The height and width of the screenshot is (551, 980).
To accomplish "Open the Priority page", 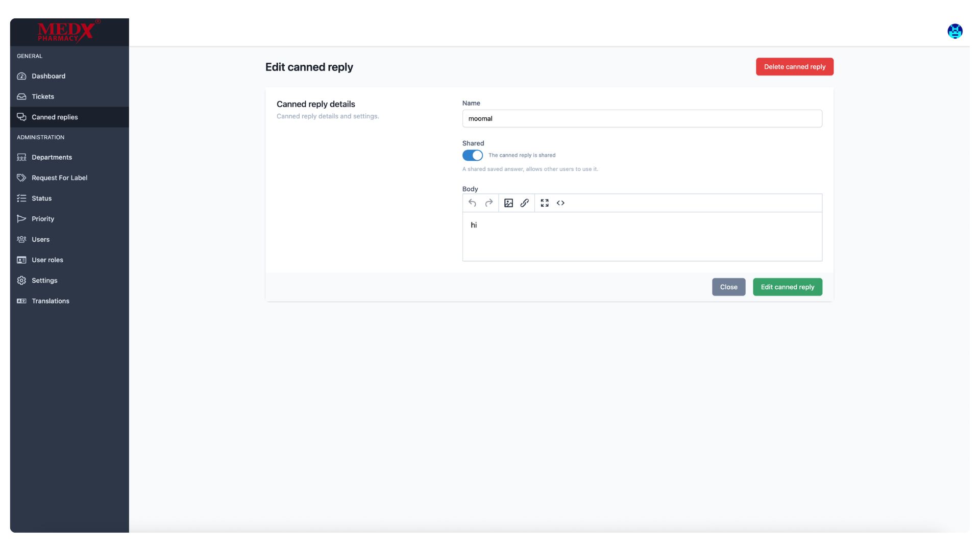I will (x=69, y=218).
